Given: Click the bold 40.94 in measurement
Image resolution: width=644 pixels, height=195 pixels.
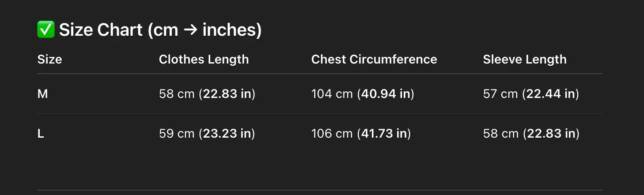Looking at the screenshot, I should point(386,94).
